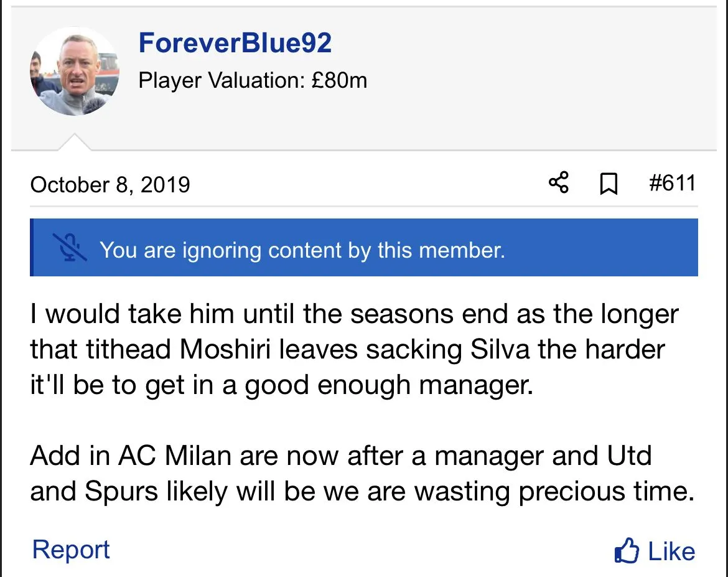The height and width of the screenshot is (577, 728).
Task: Click the October 8, 2019 post date
Action: tap(110, 185)
